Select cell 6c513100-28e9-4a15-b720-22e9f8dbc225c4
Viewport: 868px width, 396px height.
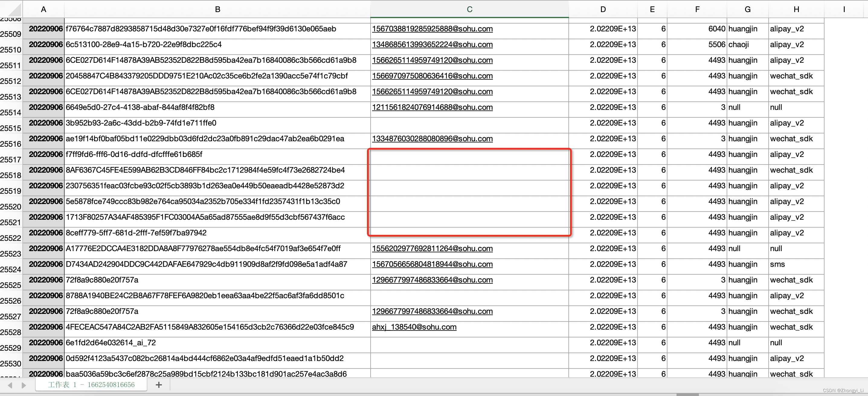[x=217, y=47]
